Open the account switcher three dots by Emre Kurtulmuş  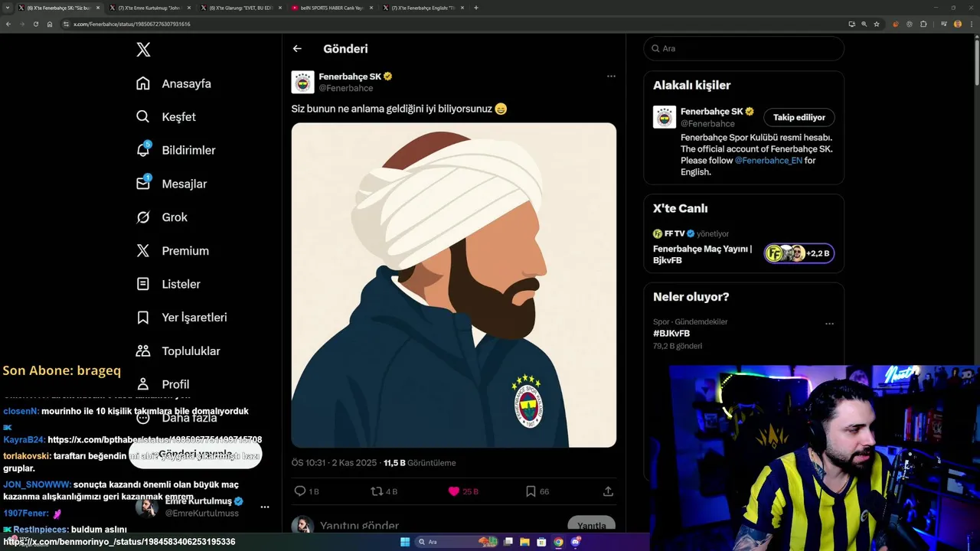pyautogui.click(x=265, y=507)
